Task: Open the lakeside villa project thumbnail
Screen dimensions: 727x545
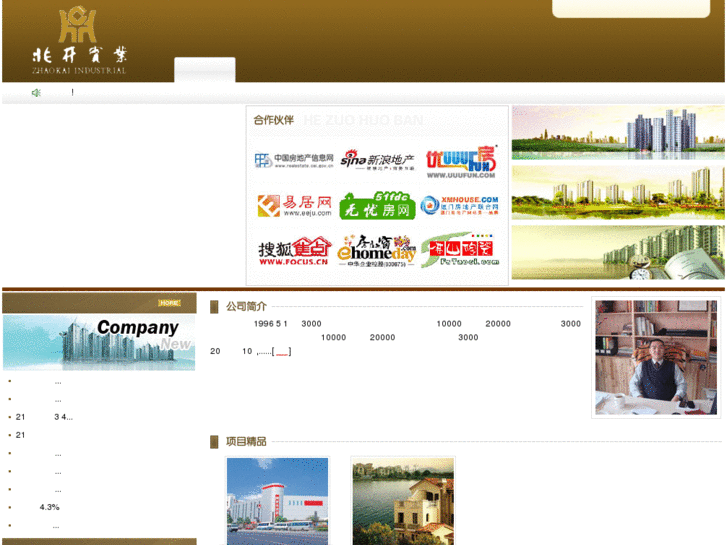Action: (403, 501)
